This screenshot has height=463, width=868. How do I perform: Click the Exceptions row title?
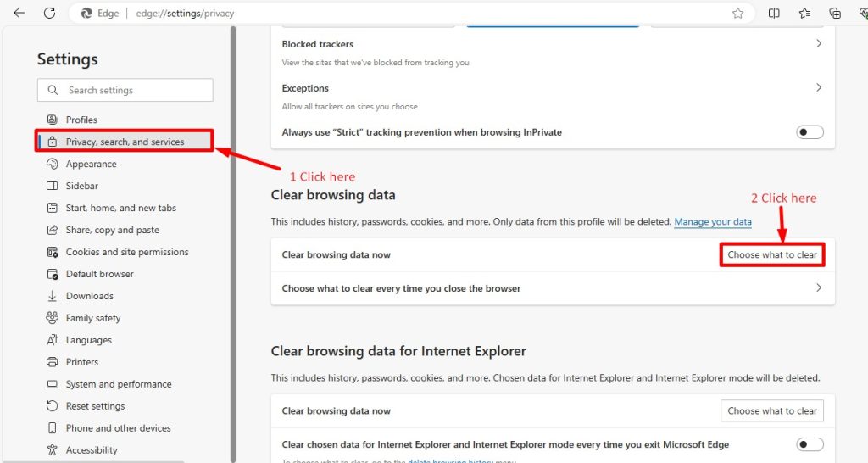[305, 88]
